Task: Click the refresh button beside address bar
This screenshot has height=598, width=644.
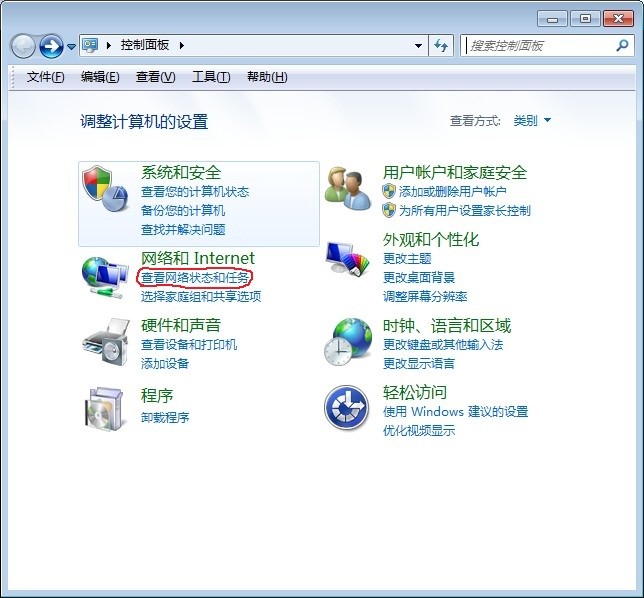Action: 442,46
